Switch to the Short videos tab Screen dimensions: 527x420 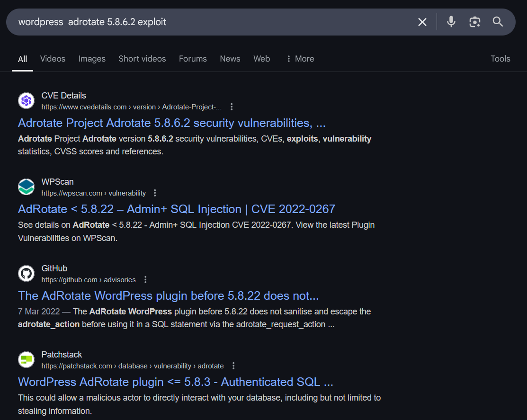142,59
